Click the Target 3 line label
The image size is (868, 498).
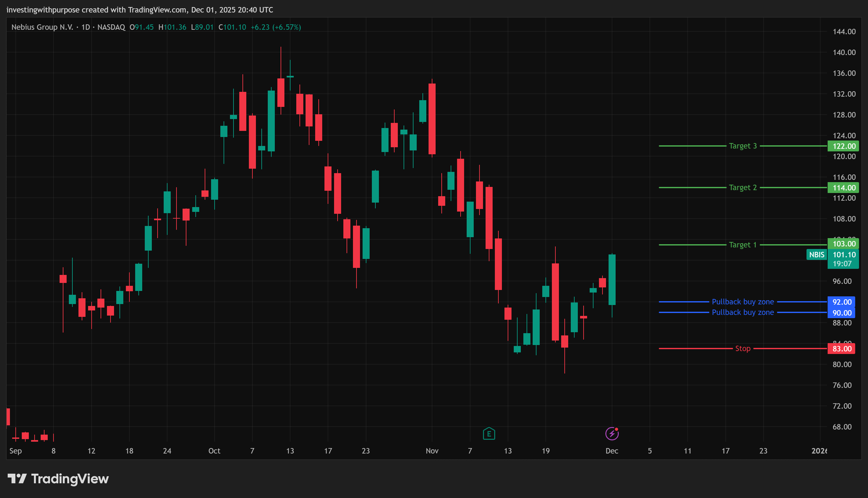pos(743,146)
